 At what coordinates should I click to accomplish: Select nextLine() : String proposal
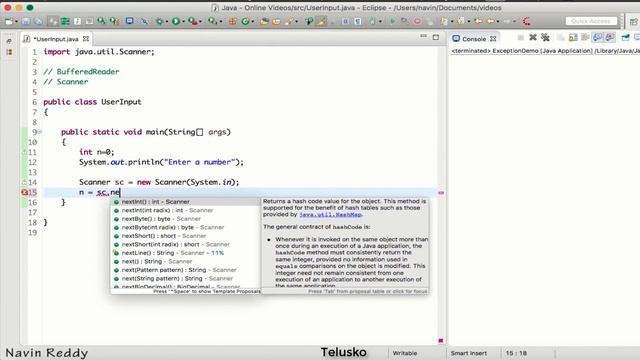click(x=185, y=253)
